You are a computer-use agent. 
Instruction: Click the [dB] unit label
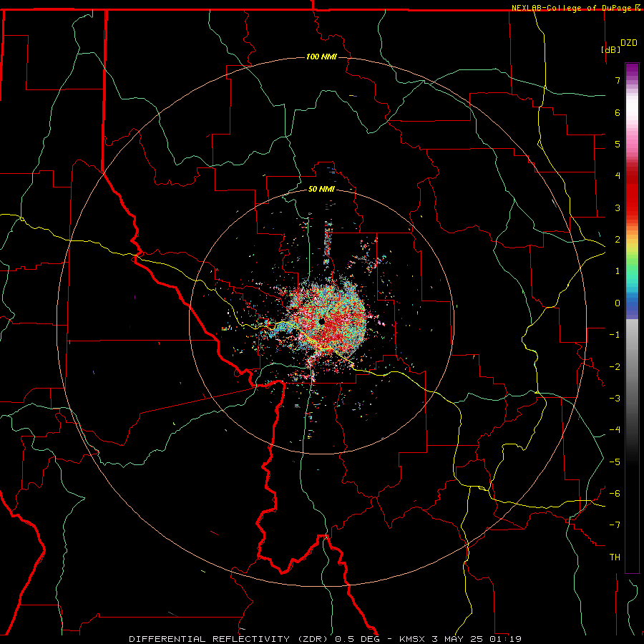pyautogui.click(x=610, y=49)
